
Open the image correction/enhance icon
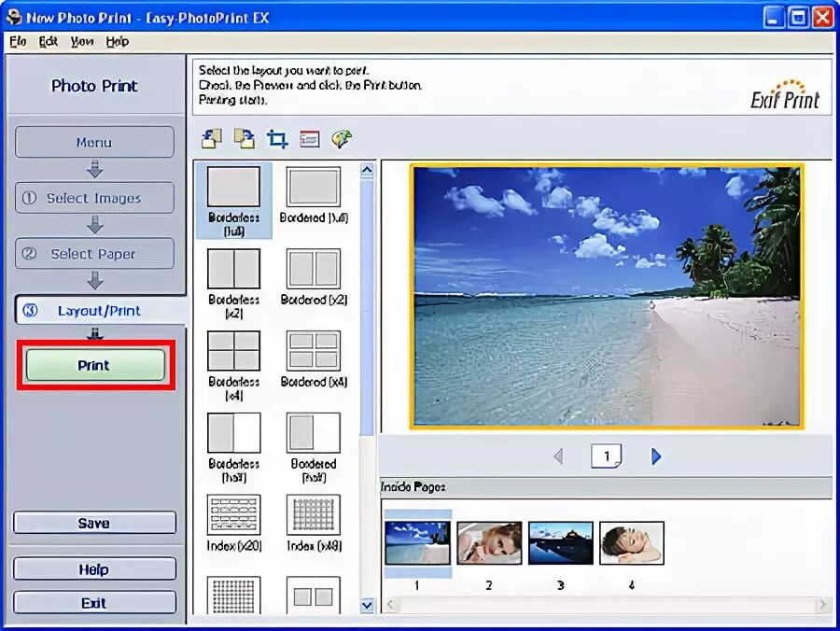[342, 139]
